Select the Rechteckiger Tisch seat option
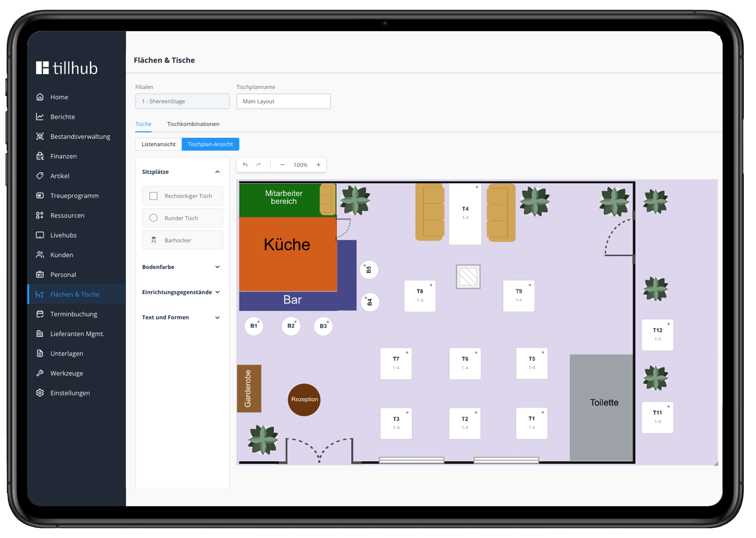Image resolution: width=756 pixels, height=538 pixels. pyautogui.click(x=182, y=196)
